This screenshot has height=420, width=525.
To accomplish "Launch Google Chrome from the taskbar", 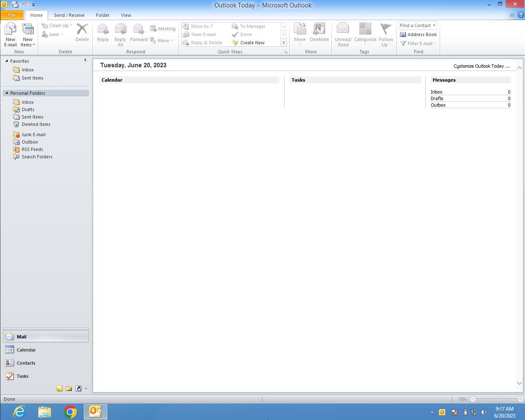I will pos(70,411).
